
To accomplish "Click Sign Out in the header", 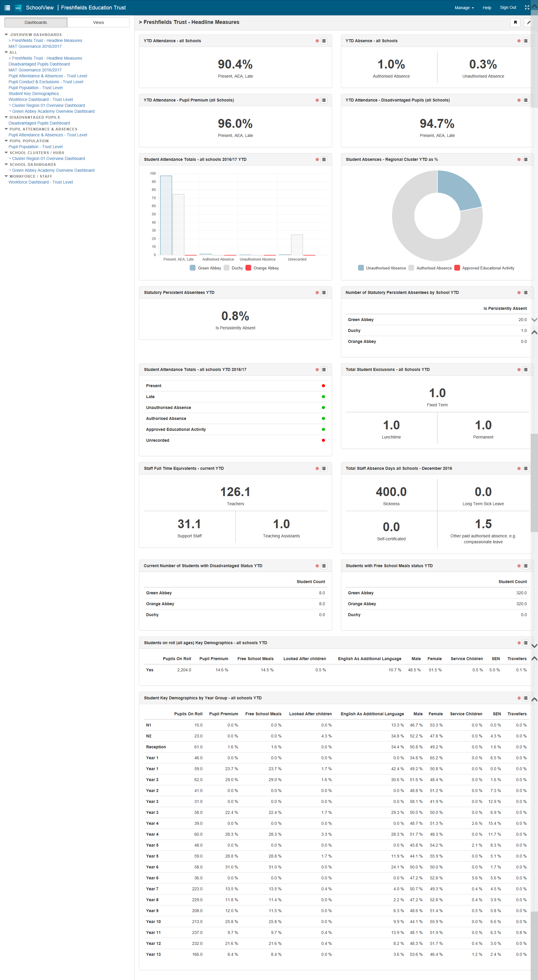I will [508, 8].
